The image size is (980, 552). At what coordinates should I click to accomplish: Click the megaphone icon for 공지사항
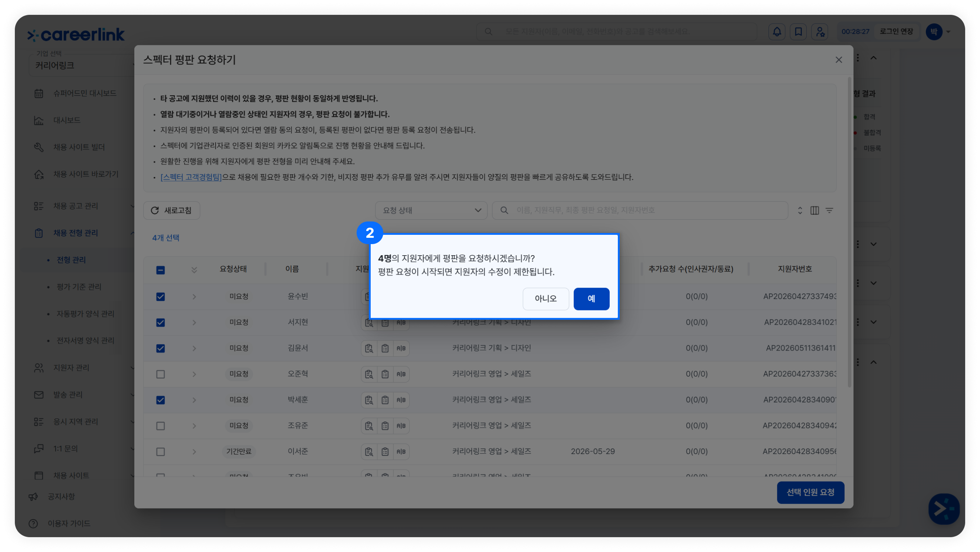[x=33, y=496]
